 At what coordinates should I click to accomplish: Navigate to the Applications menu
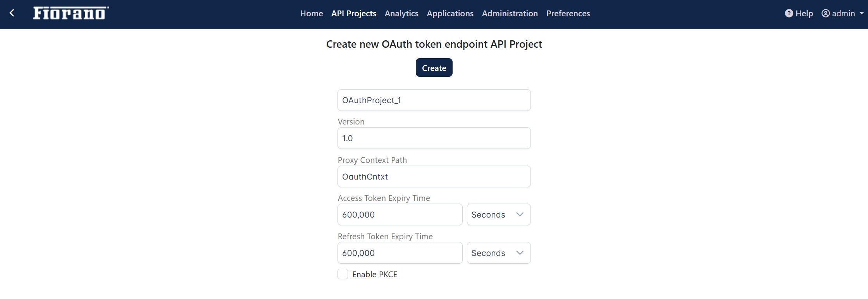point(450,14)
